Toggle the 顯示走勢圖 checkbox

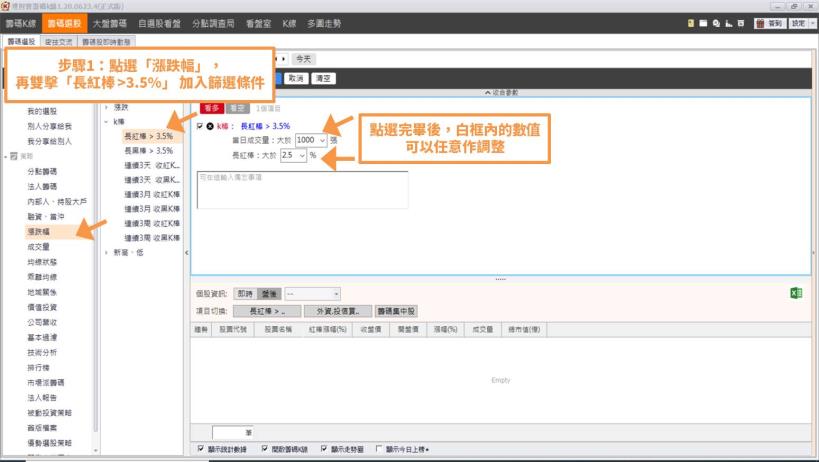point(324,448)
